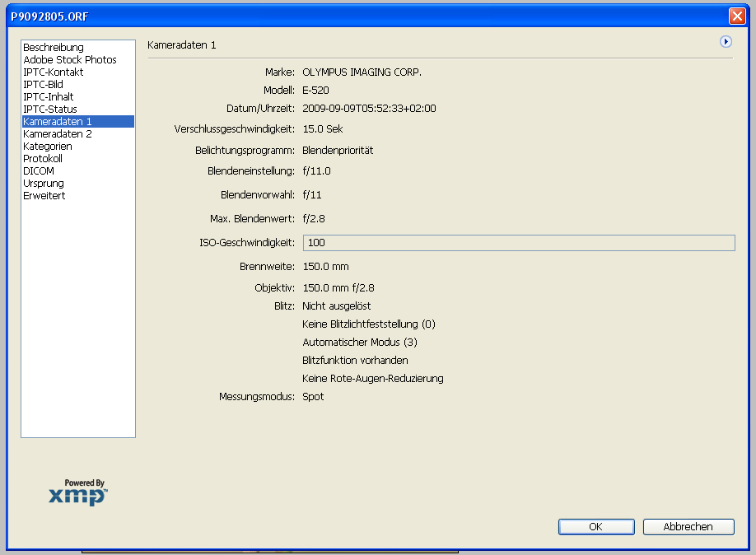This screenshot has width=756, height=555.
Task: Select Ursprung in the list
Action: pos(78,184)
